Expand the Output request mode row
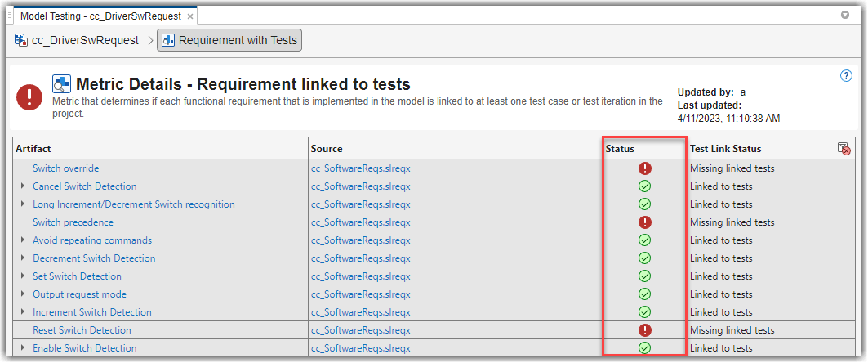The width and height of the screenshot is (868, 363). 23,294
